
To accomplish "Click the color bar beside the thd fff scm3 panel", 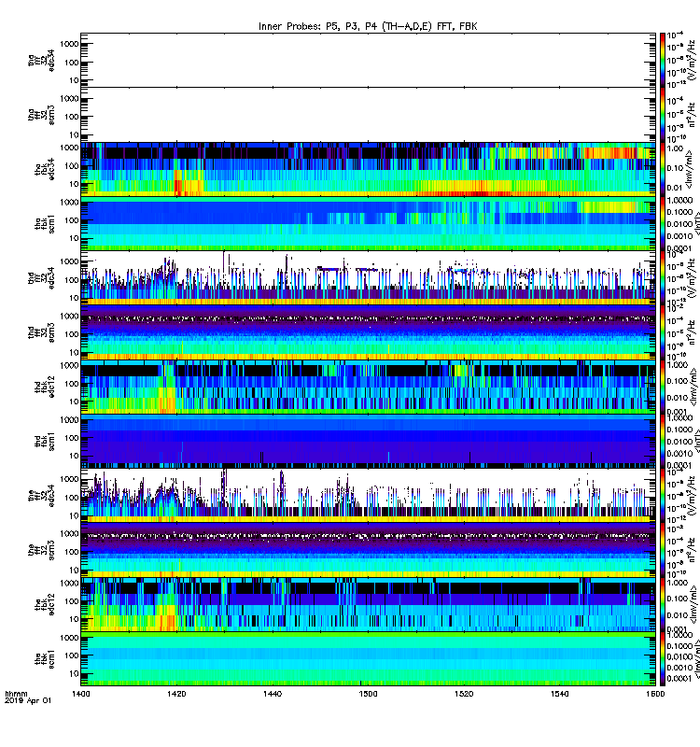I will (x=663, y=332).
